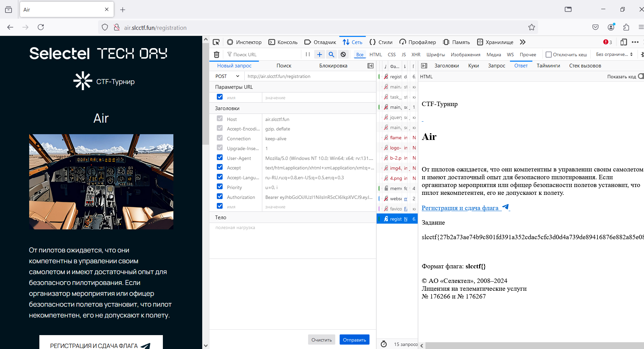Click the red error count badge
Image resolution: width=644 pixels, height=349 pixels.
tap(608, 42)
